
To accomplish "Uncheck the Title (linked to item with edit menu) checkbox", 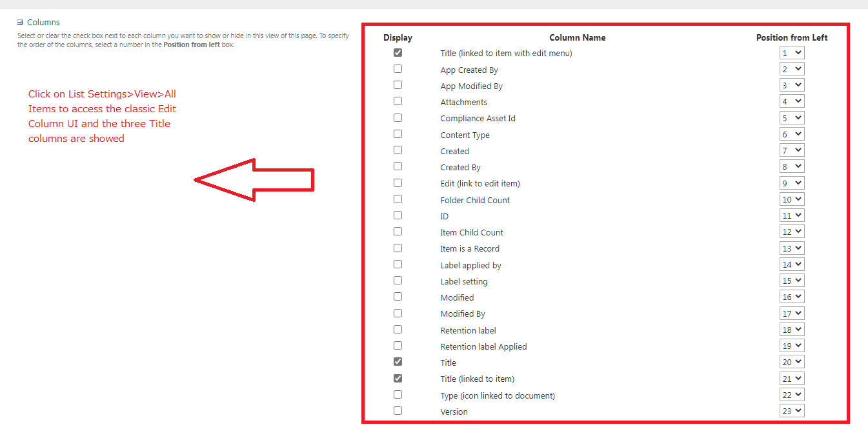I will [x=398, y=52].
